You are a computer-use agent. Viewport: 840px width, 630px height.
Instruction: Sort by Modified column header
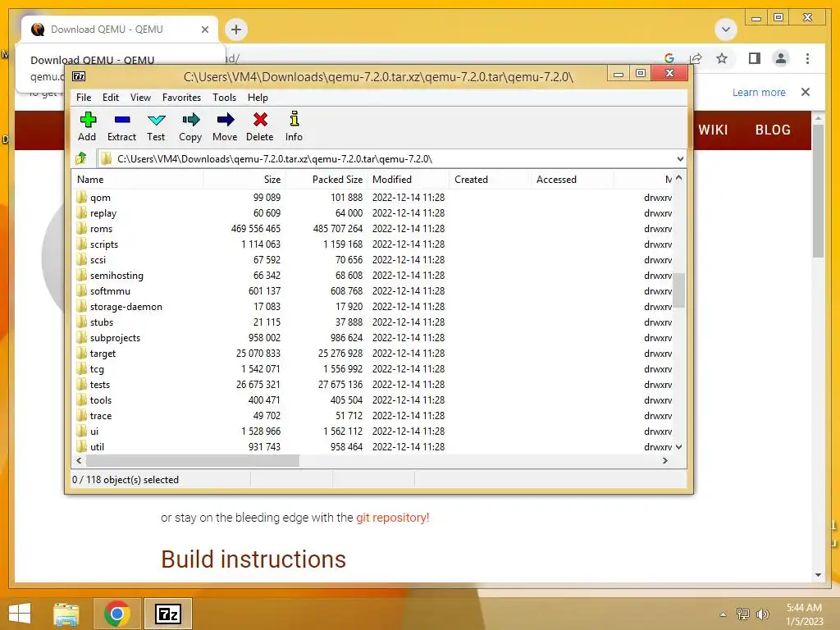click(409, 180)
